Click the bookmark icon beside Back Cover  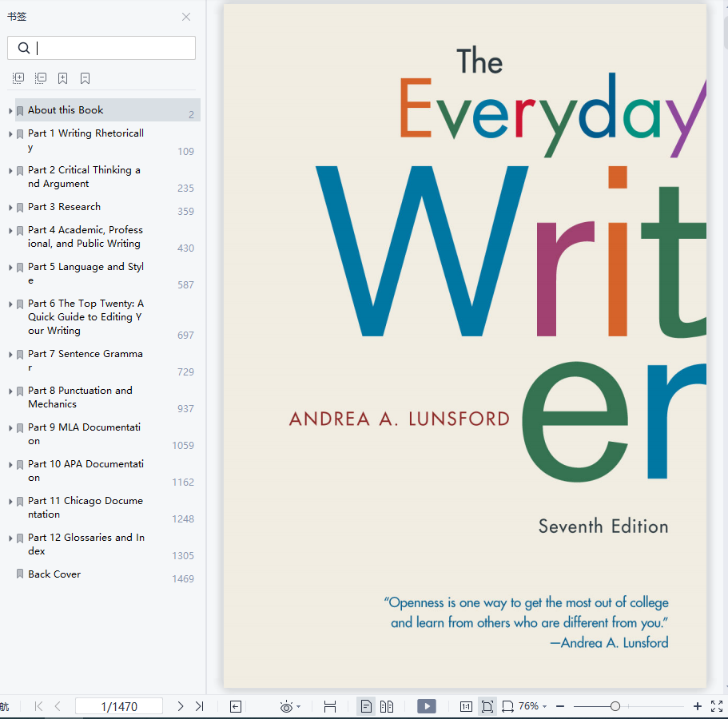pyautogui.click(x=20, y=574)
